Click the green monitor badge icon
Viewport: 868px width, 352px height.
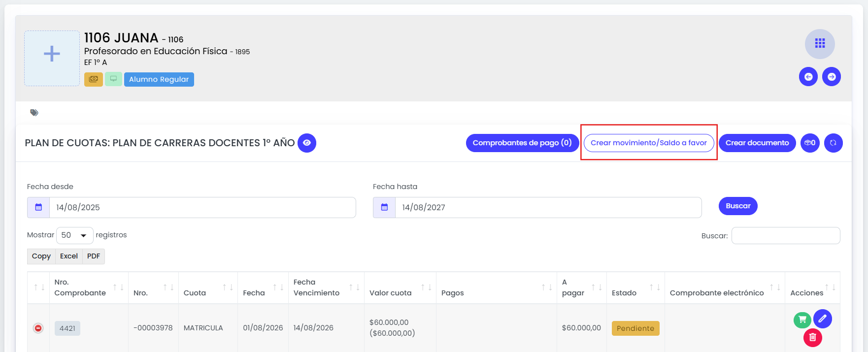pos(113,79)
